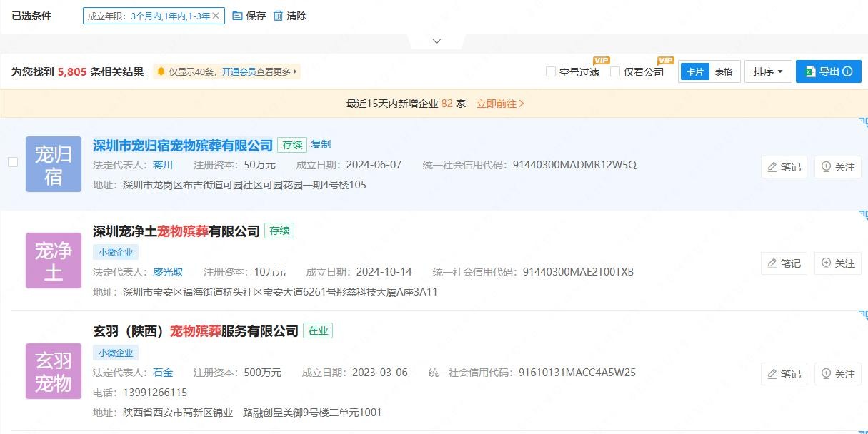Remove the 成立年限 filter tag with X
Viewport: 868px width, 434px height.
coord(216,16)
